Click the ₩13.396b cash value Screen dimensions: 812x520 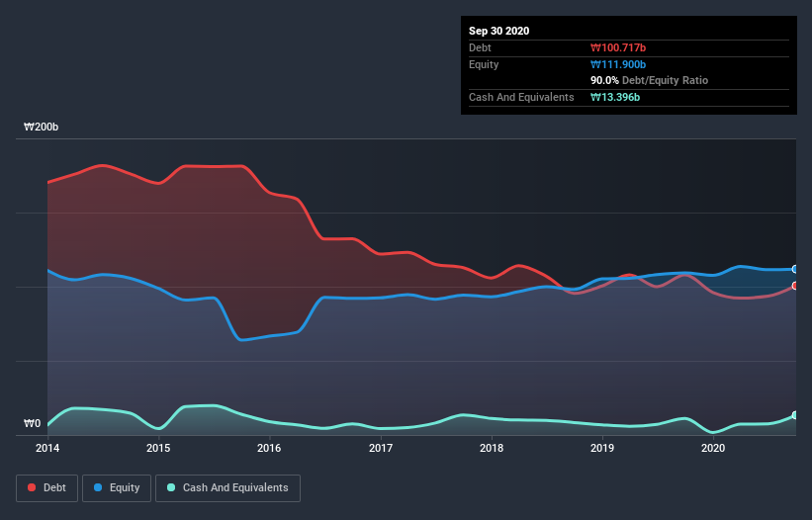pos(615,97)
